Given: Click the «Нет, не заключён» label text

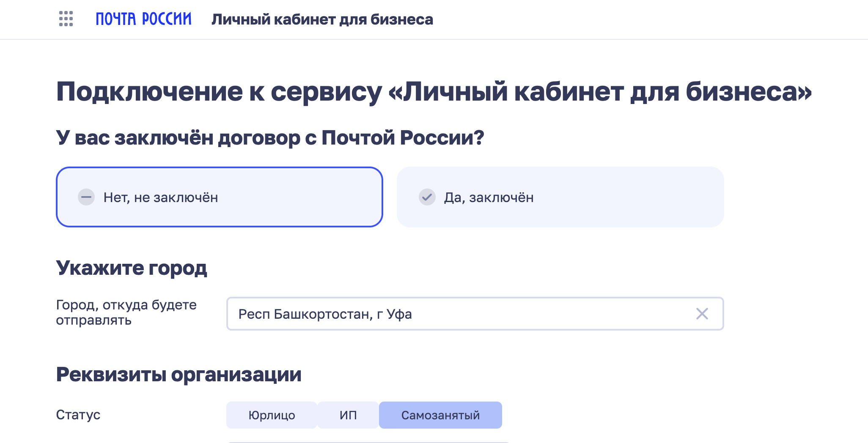Looking at the screenshot, I should pos(161,197).
